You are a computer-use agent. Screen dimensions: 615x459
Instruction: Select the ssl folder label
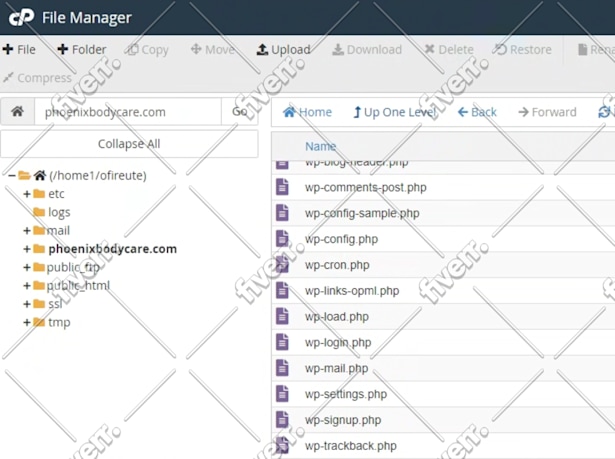point(55,304)
